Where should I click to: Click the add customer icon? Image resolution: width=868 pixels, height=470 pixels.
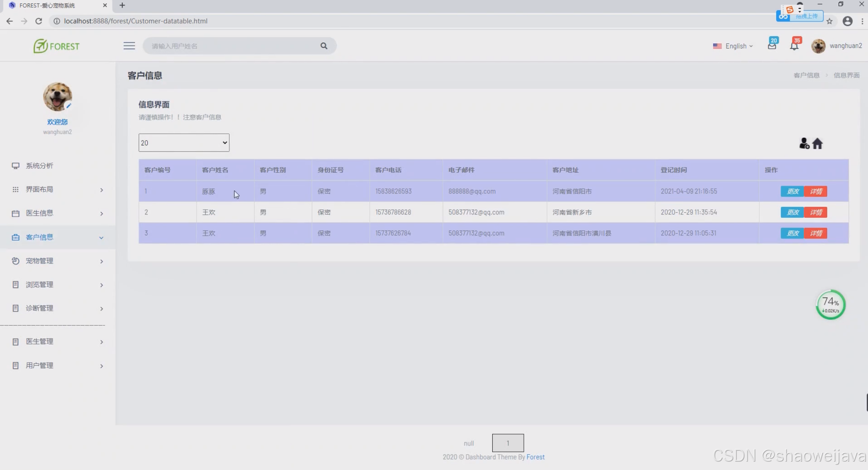[x=804, y=144]
